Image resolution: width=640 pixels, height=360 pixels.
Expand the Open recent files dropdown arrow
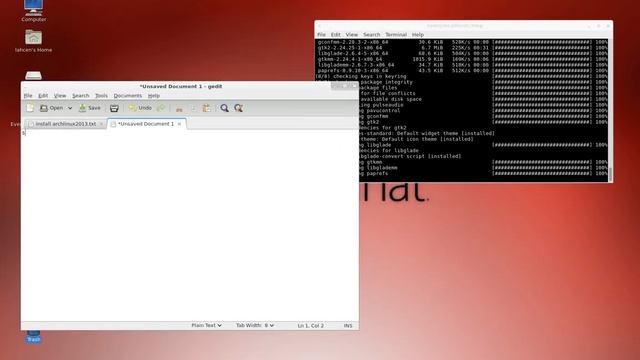point(70,108)
